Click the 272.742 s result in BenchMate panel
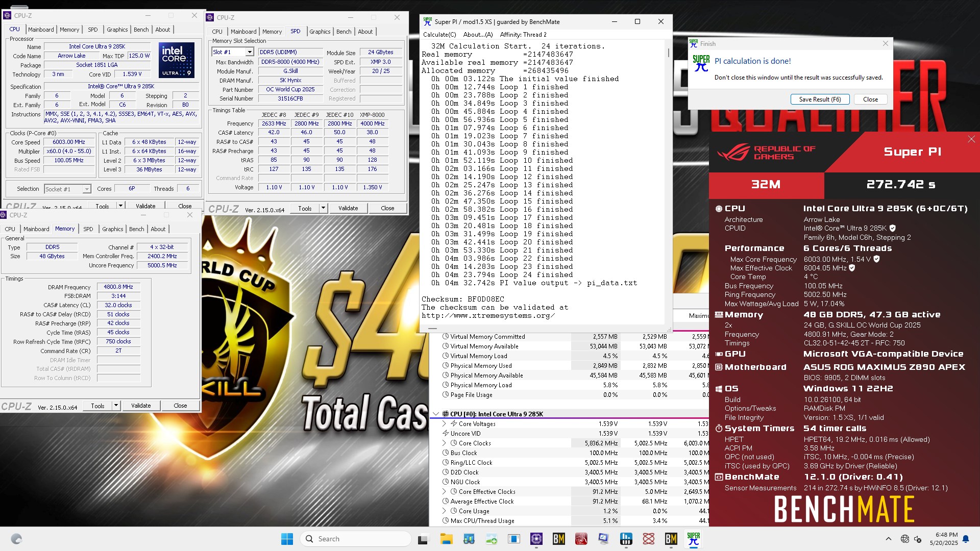This screenshot has height=551, width=980. click(x=901, y=185)
